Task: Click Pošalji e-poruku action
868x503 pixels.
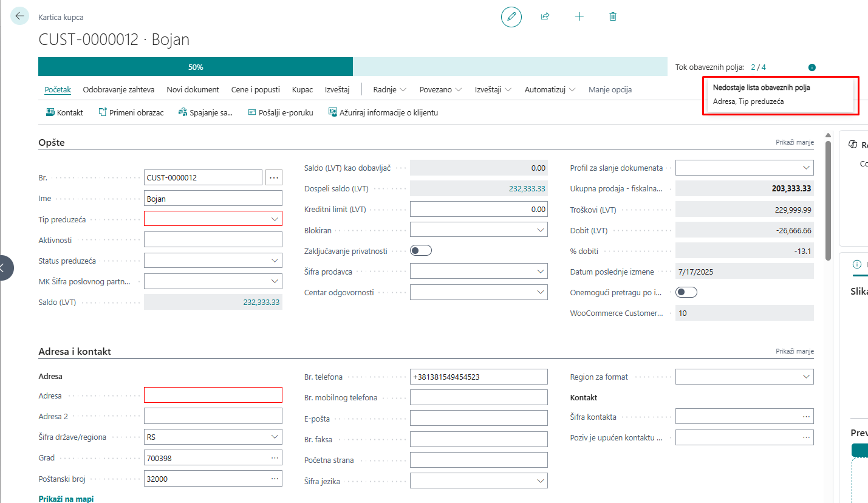Action: coord(281,112)
